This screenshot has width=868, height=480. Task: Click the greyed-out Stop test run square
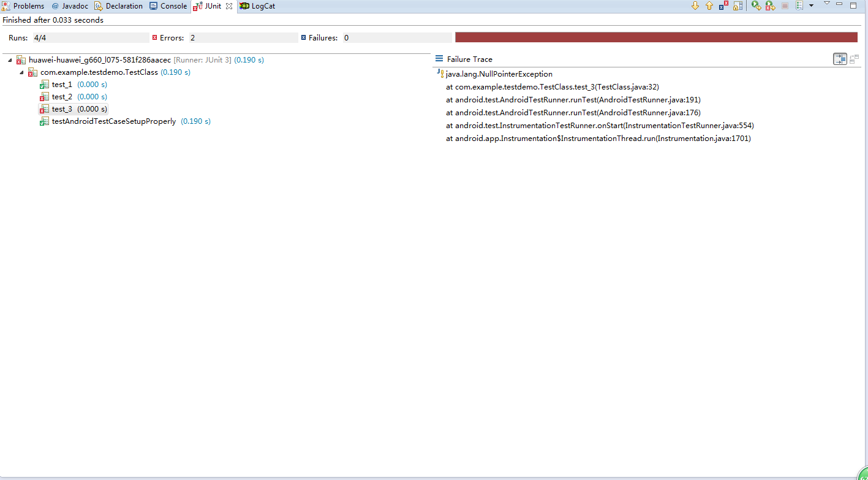(785, 6)
